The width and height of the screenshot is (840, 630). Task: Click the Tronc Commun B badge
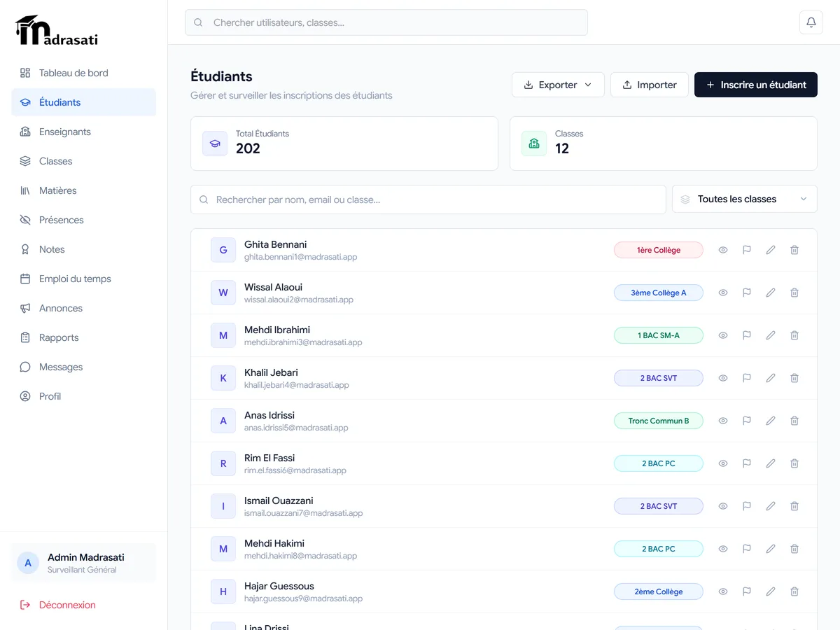click(x=659, y=421)
